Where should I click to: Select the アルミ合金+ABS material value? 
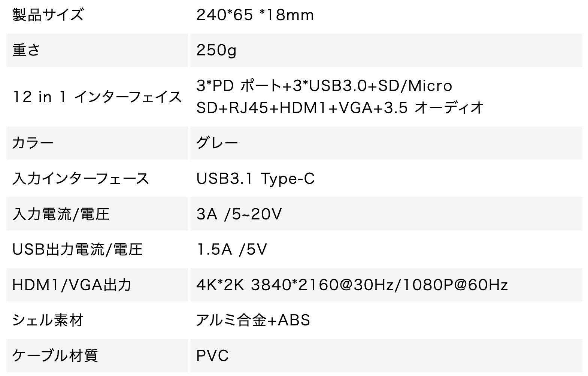point(253,320)
